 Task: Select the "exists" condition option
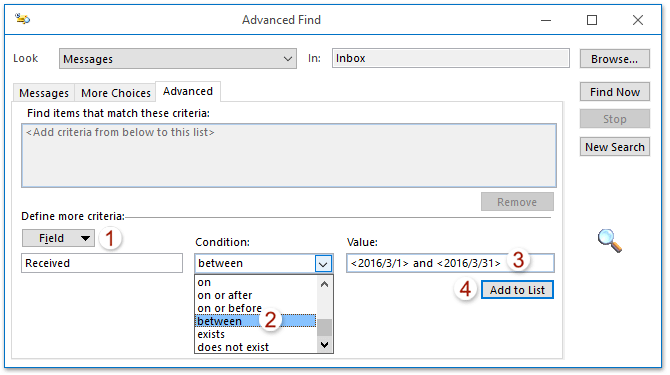pos(256,334)
